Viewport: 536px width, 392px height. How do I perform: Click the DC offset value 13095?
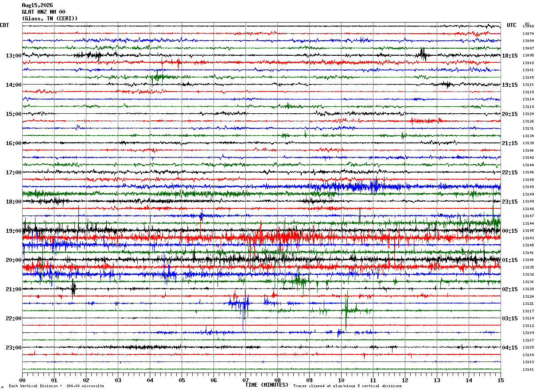528,56
